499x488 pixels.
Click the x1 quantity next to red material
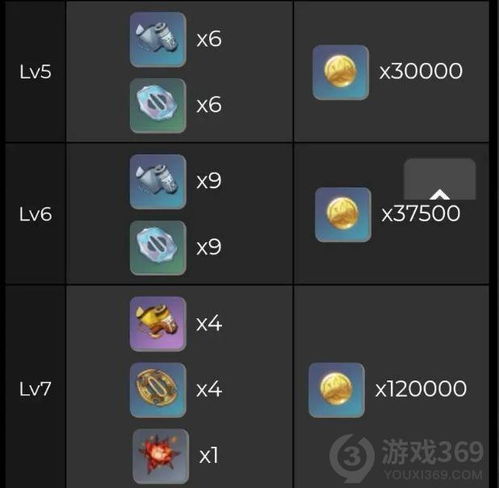[x=209, y=455]
